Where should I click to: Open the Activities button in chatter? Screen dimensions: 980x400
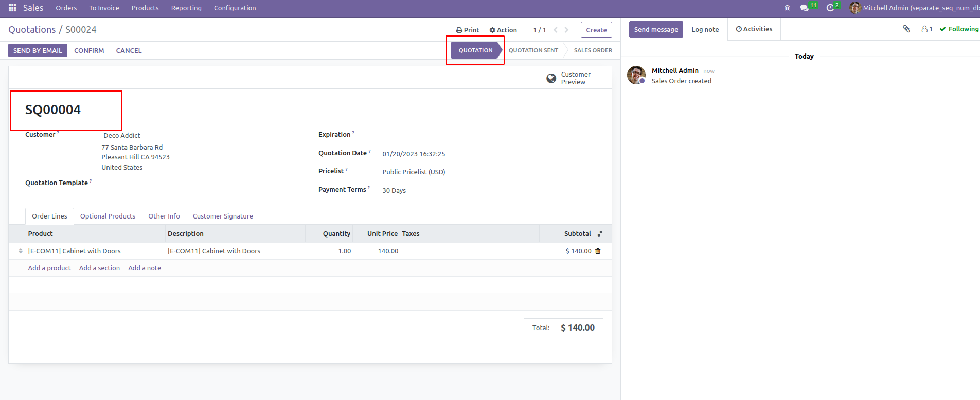754,29
